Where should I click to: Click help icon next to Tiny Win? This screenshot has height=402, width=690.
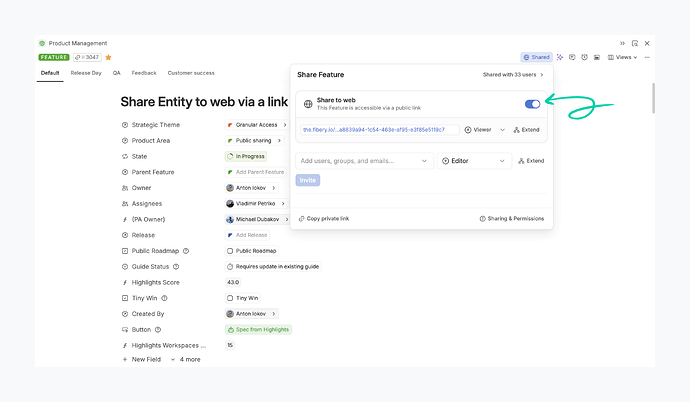(x=164, y=298)
